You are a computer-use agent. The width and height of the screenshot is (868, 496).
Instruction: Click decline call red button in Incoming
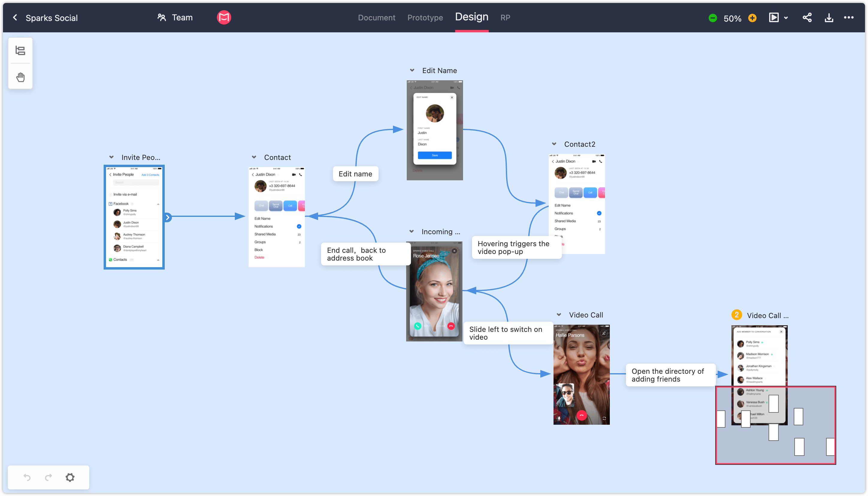pos(451,326)
